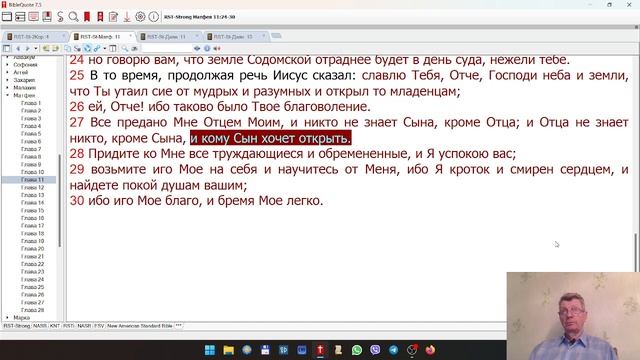Open the link options dropdown arrow
The height and width of the screenshot is (360, 640).
pyautogui.click(x=105, y=48)
